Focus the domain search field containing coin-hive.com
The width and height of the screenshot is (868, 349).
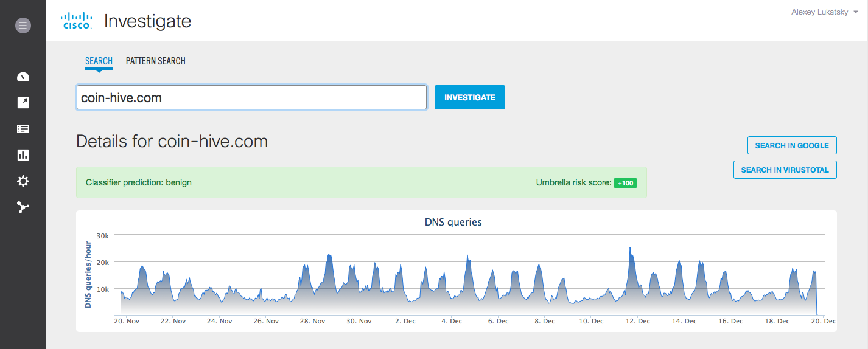click(x=251, y=97)
